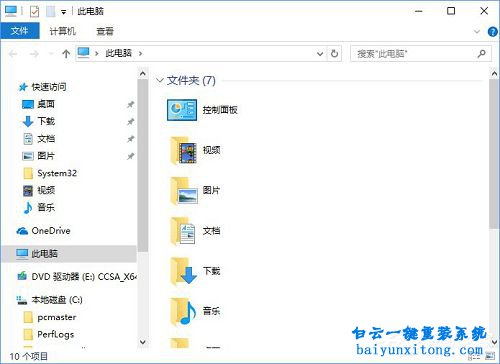Click the pin icon beside sidebar 图片
500x364 pixels.
[130, 156]
